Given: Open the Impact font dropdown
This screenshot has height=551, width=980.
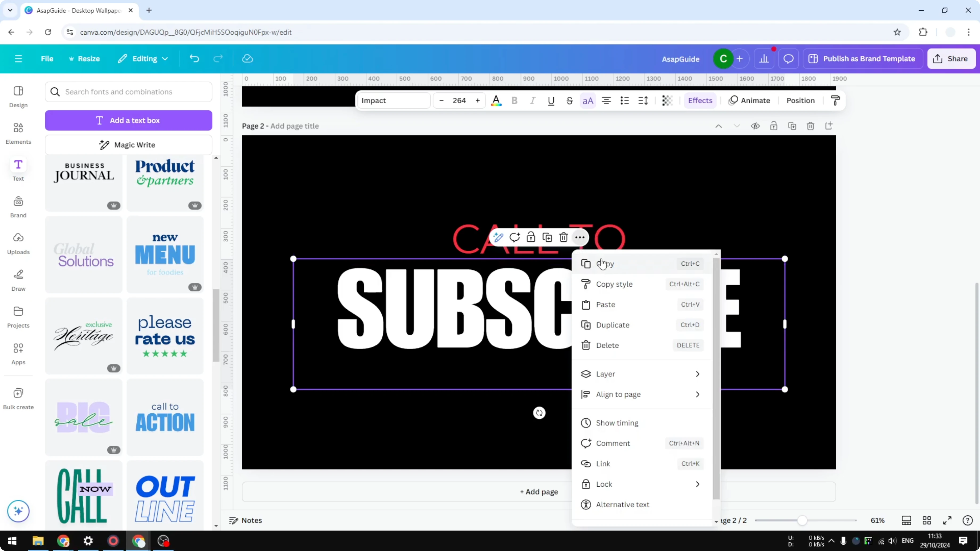Looking at the screenshot, I should pos(394,100).
